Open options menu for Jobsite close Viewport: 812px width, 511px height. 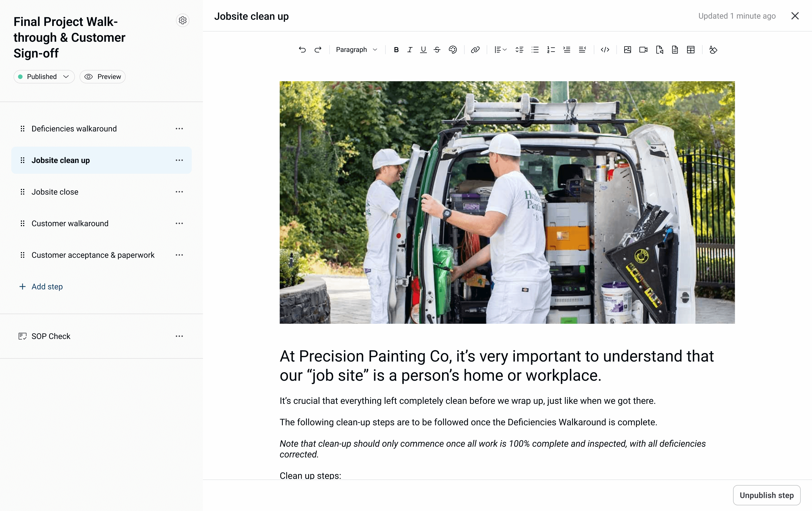coord(179,192)
